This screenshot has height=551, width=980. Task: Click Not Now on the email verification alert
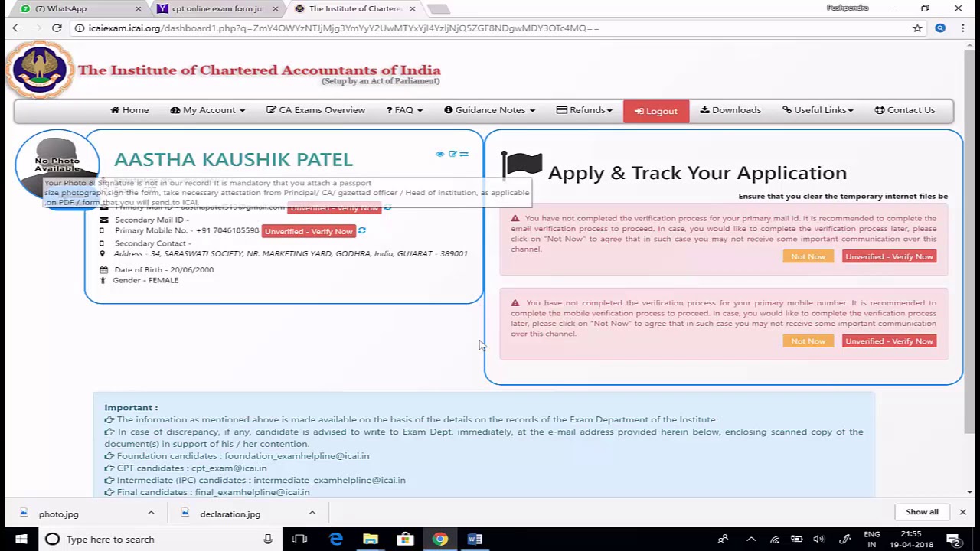[x=808, y=257]
